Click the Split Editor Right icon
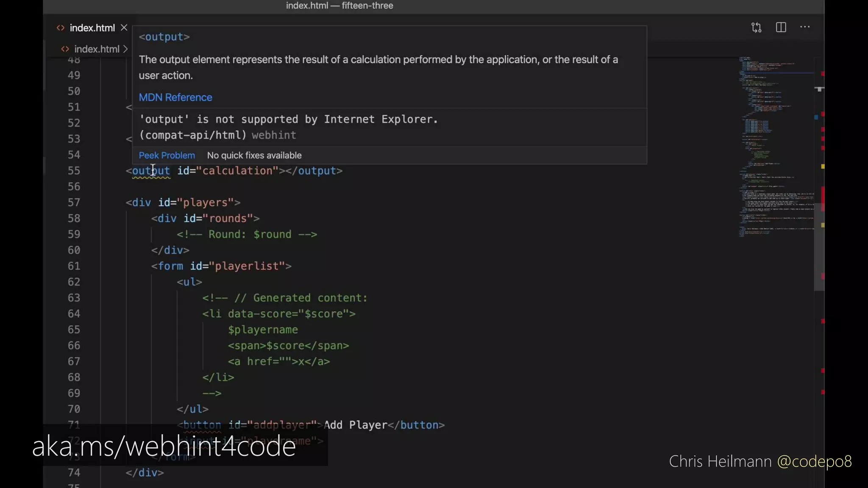Viewport: 868px width, 488px height. 781,28
